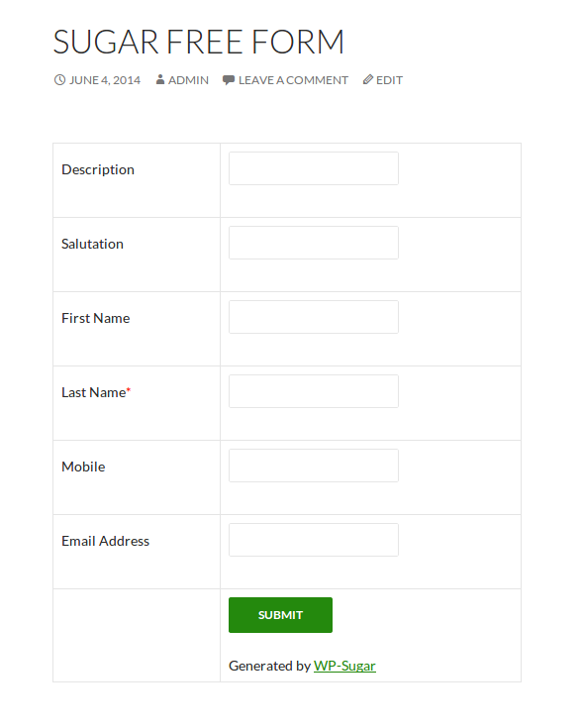Click into the First Name text box
The height and width of the screenshot is (728, 582).
tap(314, 317)
